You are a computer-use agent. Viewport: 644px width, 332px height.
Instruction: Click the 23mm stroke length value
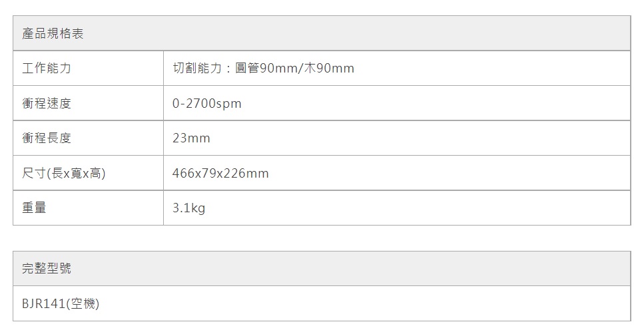[190, 138]
